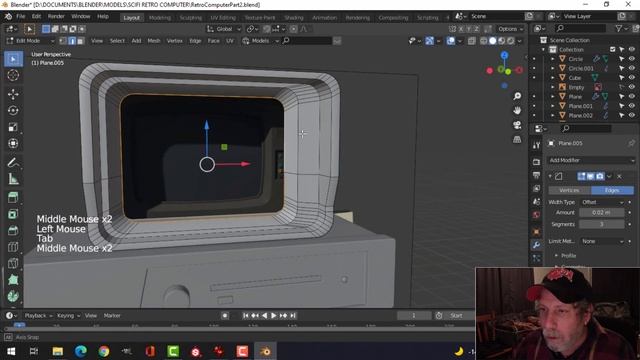Select the Move tool
640x360 pixels.
(13, 94)
